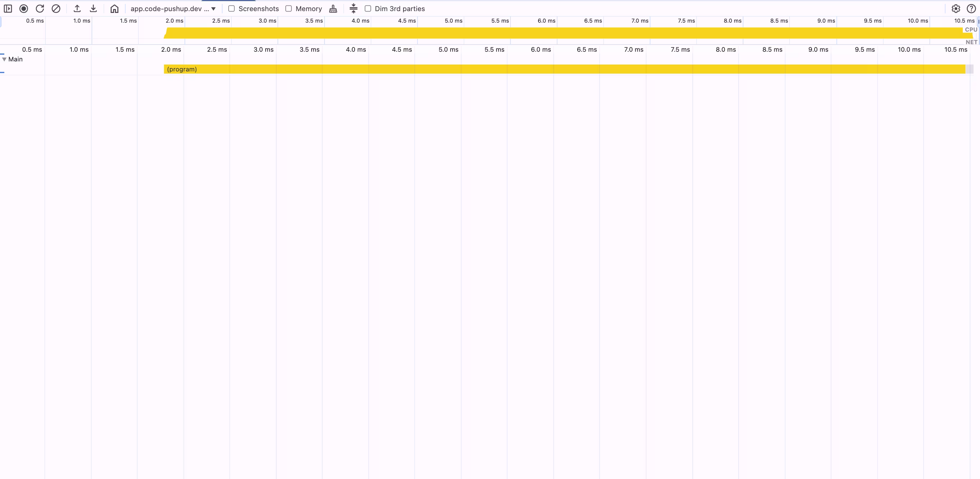980x479 pixels.
Task: Click the Record button
Action: point(24,8)
